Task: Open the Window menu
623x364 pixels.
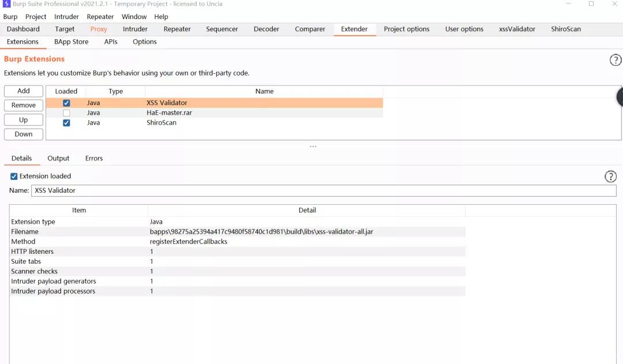Action: [x=134, y=17]
